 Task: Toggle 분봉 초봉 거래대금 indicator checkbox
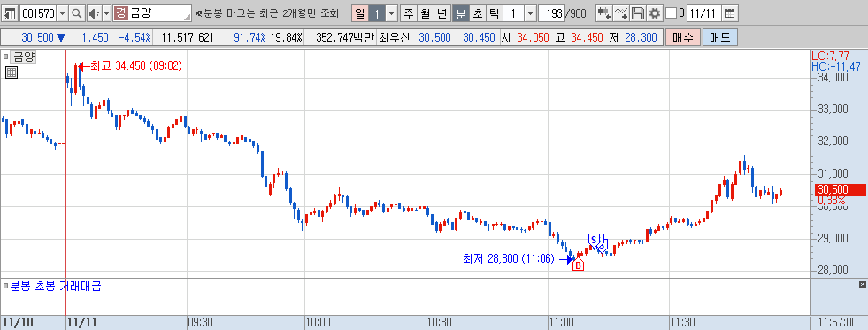(x=6, y=287)
